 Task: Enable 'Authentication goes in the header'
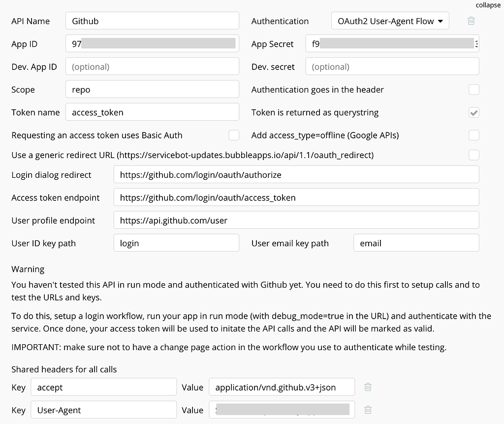pos(473,90)
